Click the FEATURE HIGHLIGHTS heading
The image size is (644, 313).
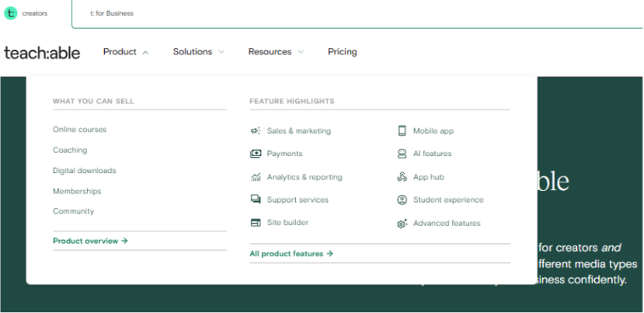coord(292,101)
